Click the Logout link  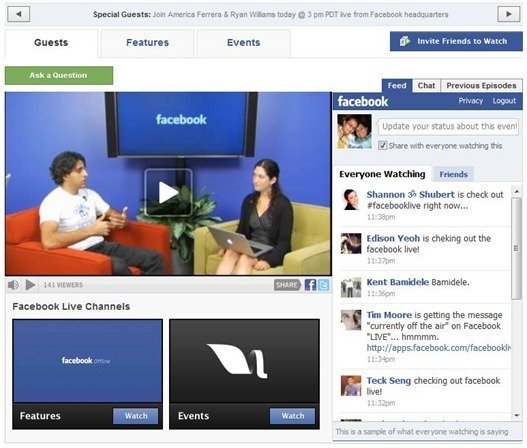(x=504, y=101)
